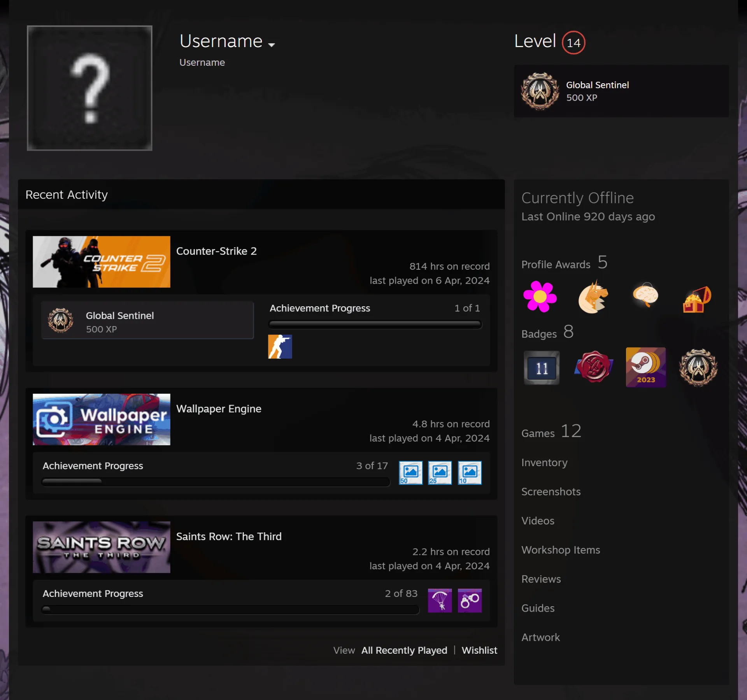Open the Global Sentinel medal in Badges row
Image resolution: width=747 pixels, height=700 pixels.
coord(698,367)
